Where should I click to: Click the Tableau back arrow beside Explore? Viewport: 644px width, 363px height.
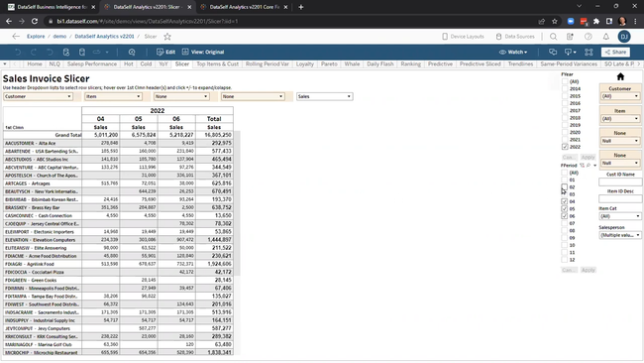click(x=16, y=36)
